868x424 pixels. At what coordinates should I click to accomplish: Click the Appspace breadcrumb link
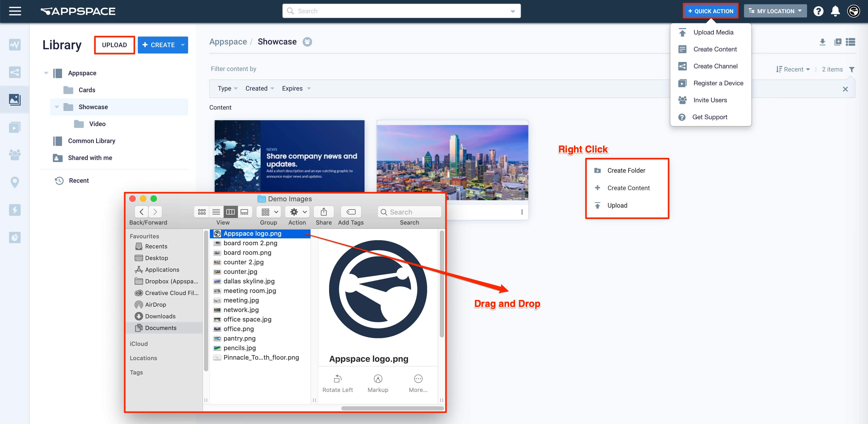(228, 42)
